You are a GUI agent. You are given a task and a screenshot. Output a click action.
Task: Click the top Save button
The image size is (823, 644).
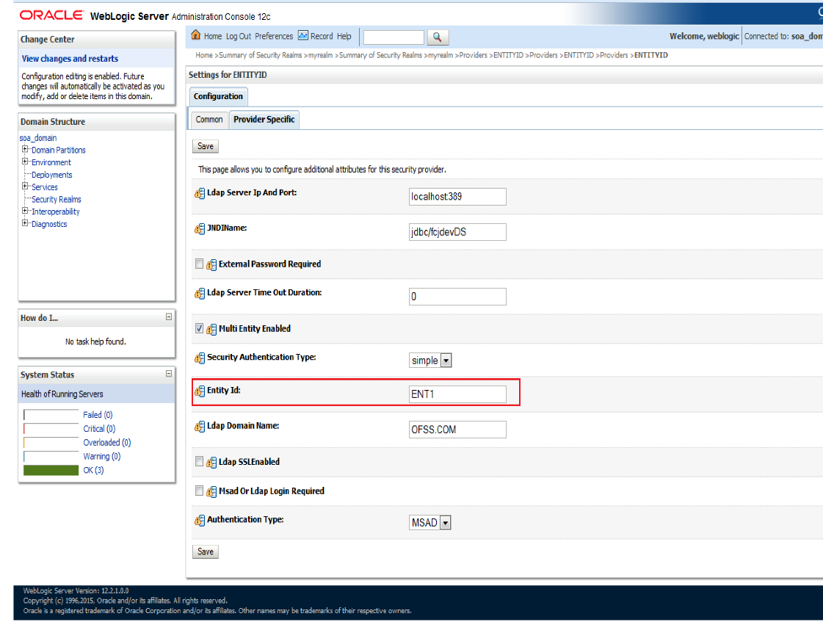(206, 146)
